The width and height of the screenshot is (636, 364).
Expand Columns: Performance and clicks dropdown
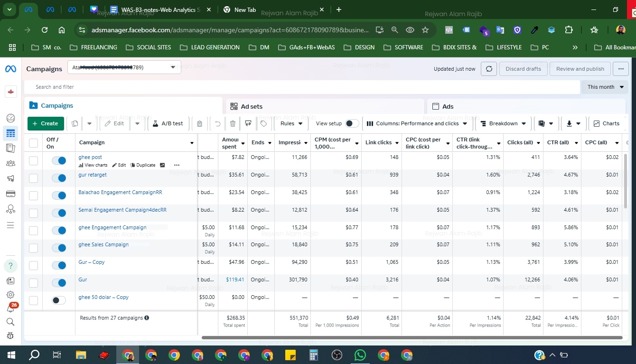pos(417,123)
